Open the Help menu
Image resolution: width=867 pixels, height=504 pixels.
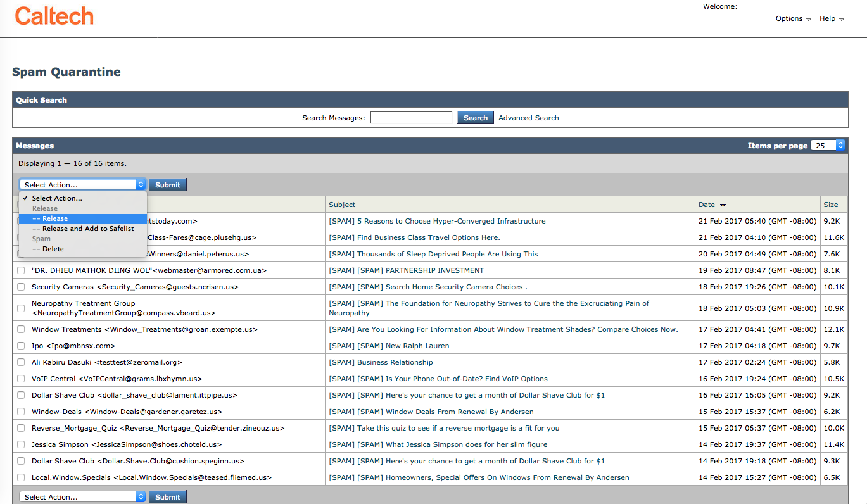click(x=832, y=19)
